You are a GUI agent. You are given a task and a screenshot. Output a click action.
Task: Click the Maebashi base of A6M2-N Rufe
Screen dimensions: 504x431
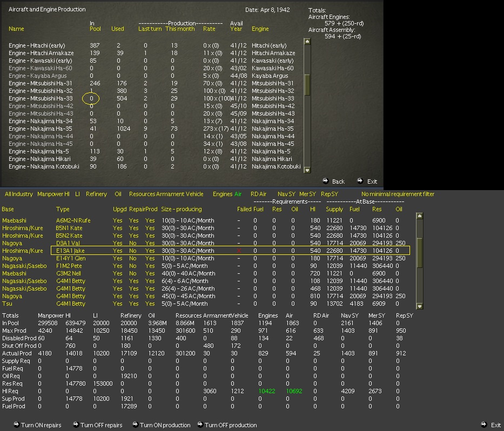[14, 220]
